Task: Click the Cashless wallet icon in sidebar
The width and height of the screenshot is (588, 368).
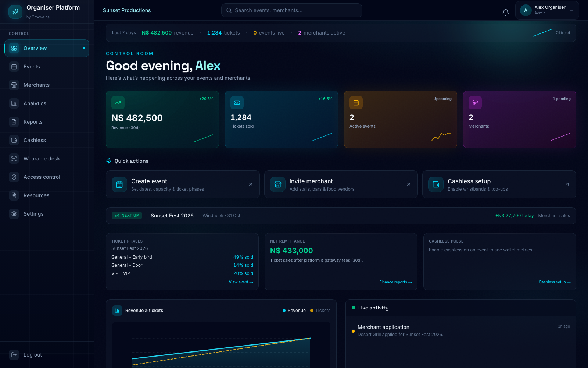Action: (x=14, y=140)
